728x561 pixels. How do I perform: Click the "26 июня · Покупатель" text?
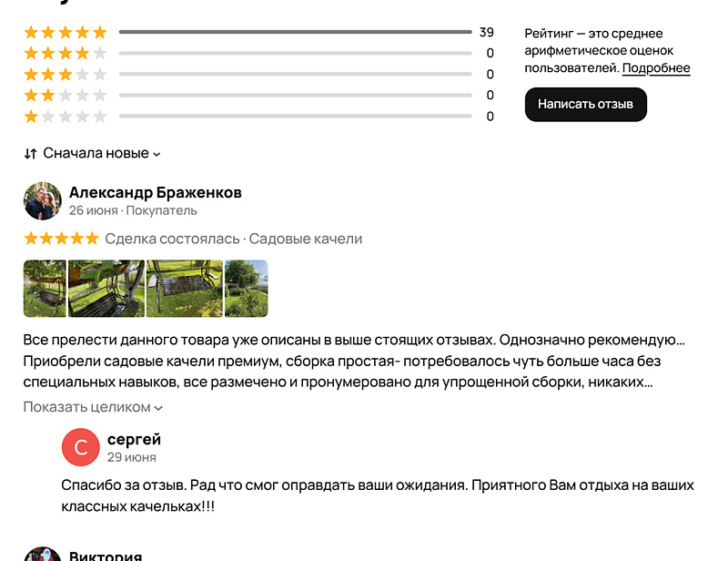pyautogui.click(x=133, y=210)
